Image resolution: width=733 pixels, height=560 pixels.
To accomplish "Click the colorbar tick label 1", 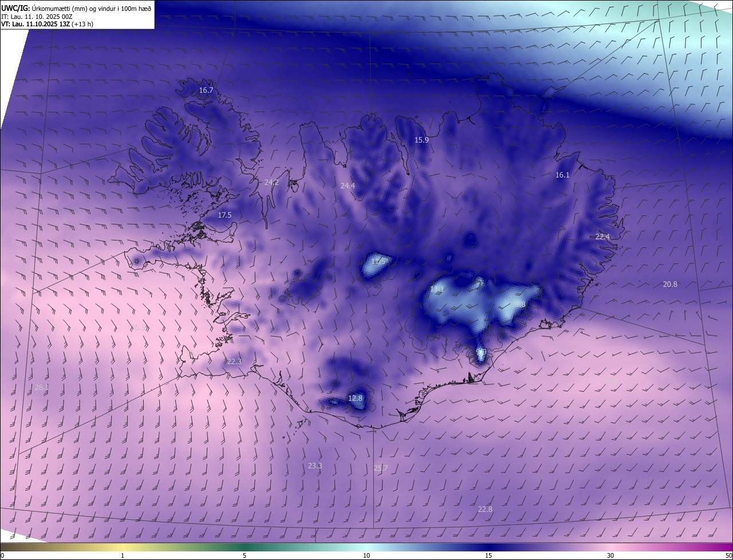I will click(123, 556).
